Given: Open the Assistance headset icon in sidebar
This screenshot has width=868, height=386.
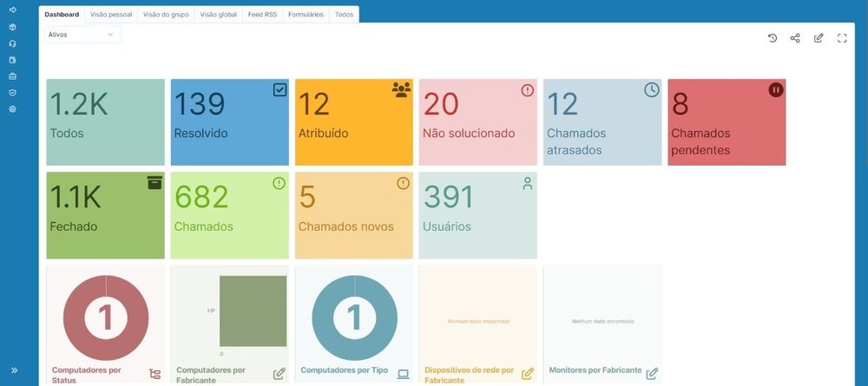Looking at the screenshot, I should point(12,43).
